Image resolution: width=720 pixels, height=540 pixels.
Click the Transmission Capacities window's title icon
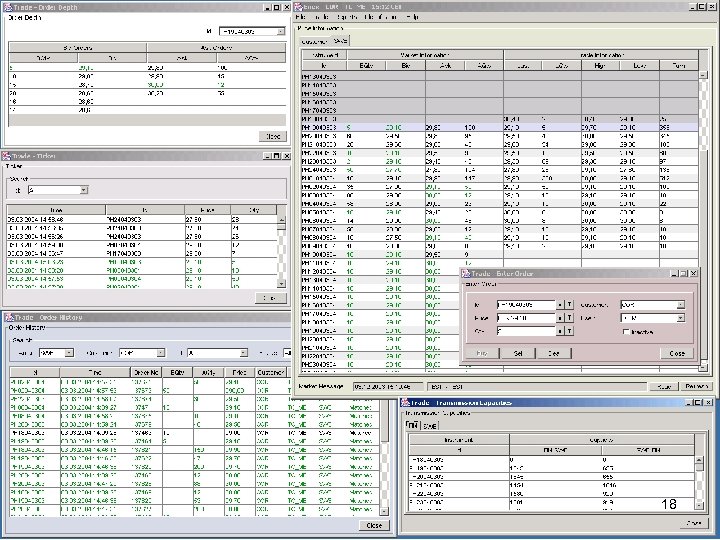(x=407, y=402)
